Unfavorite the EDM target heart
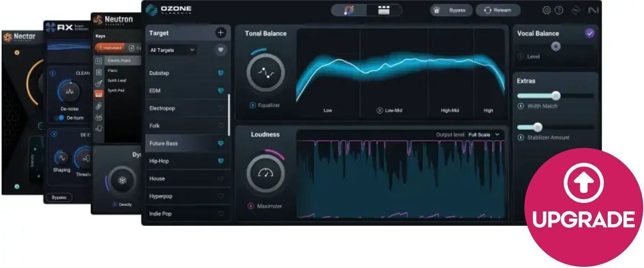This screenshot has width=644, height=268. point(220,91)
